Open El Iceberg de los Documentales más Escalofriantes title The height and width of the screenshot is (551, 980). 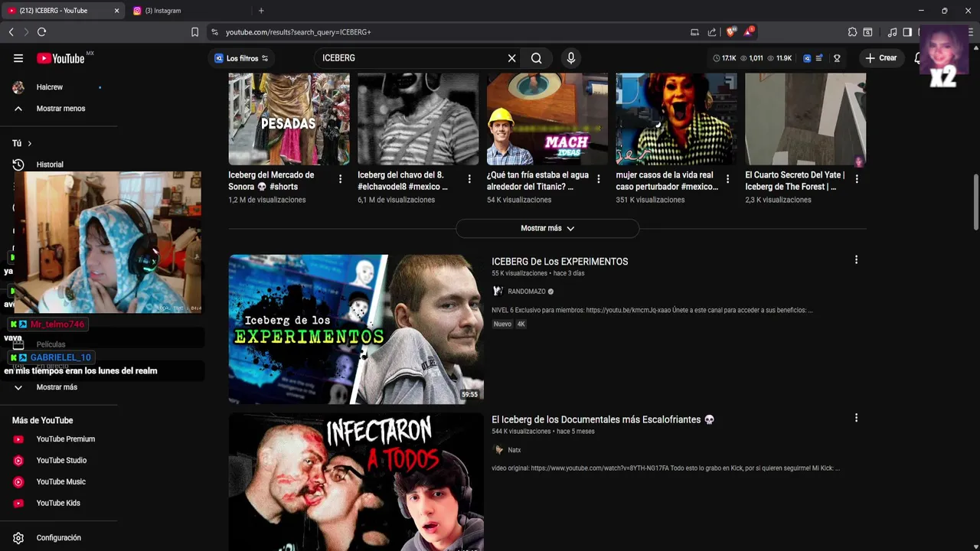603,419
